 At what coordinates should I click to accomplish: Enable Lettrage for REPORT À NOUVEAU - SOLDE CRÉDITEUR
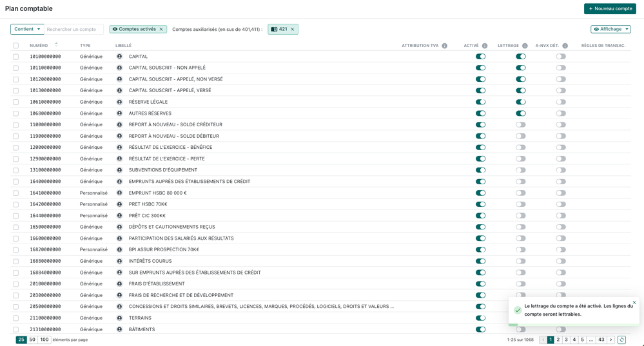pos(520,125)
